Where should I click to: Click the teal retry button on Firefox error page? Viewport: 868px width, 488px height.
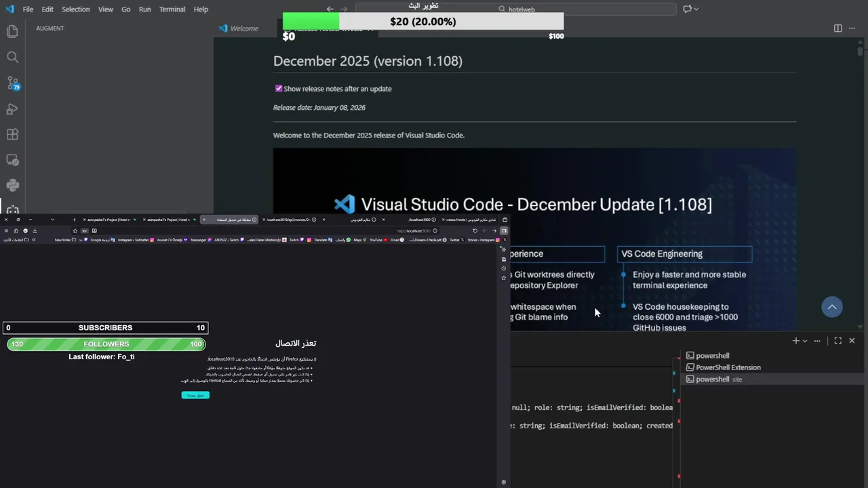point(195,395)
